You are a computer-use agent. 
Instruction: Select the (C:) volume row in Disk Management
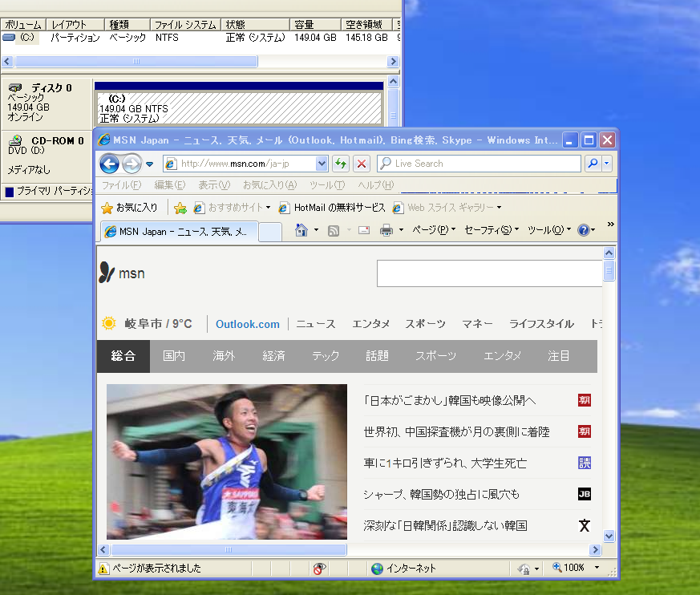(x=200, y=38)
